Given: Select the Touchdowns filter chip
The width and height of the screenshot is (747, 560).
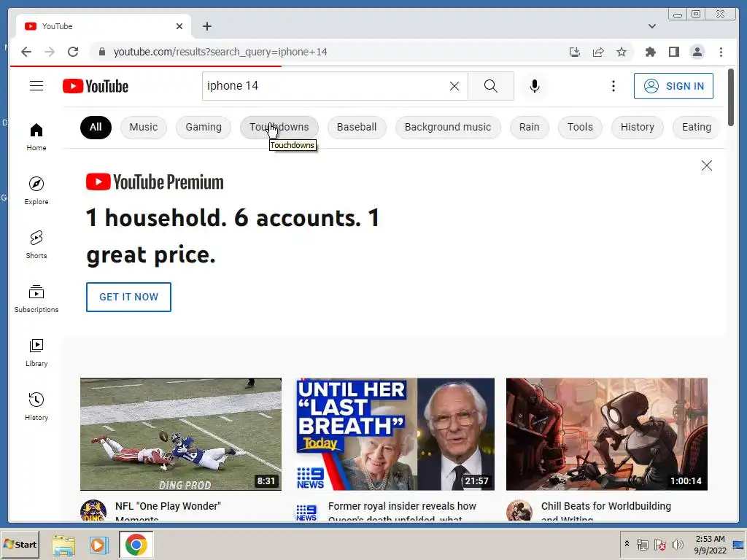Looking at the screenshot, I should click(279, 127).
